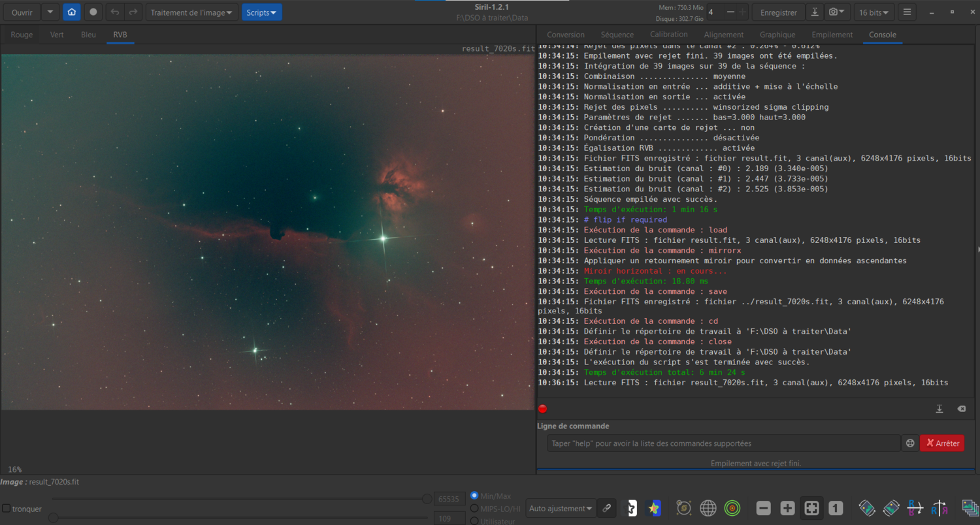Show the celestial grid globe icon
This screenshot has width=980, height=525.
click(x=708, y=508)
